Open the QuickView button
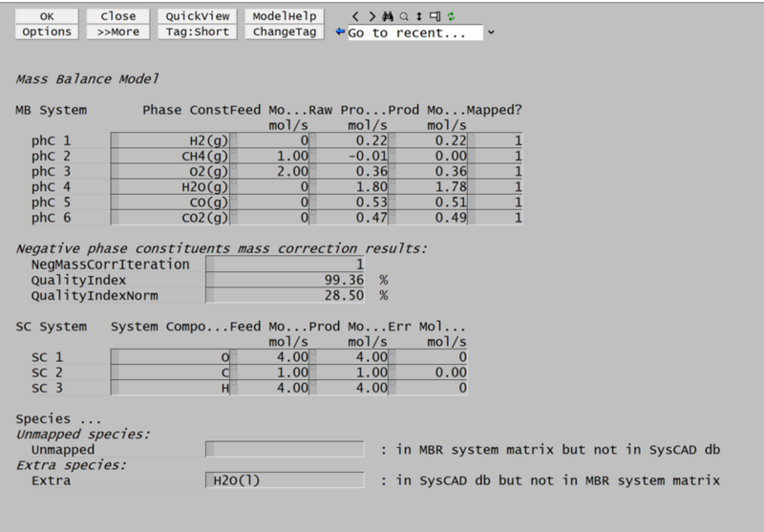764x532 pixels. click(x=198, y=16)
